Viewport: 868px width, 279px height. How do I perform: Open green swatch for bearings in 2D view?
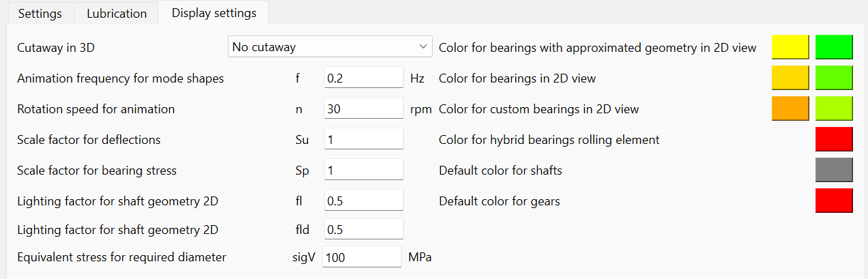[x=834, y=78]
